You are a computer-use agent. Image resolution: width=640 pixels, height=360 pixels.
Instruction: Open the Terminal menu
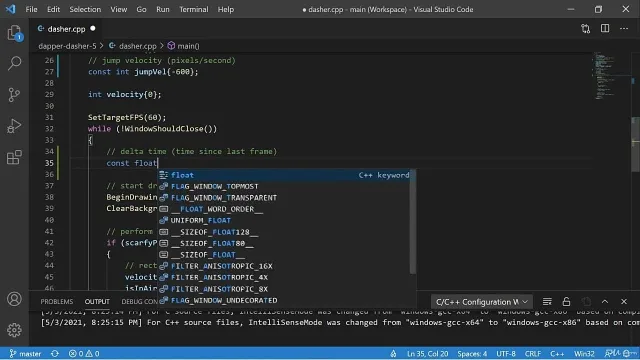193,9
